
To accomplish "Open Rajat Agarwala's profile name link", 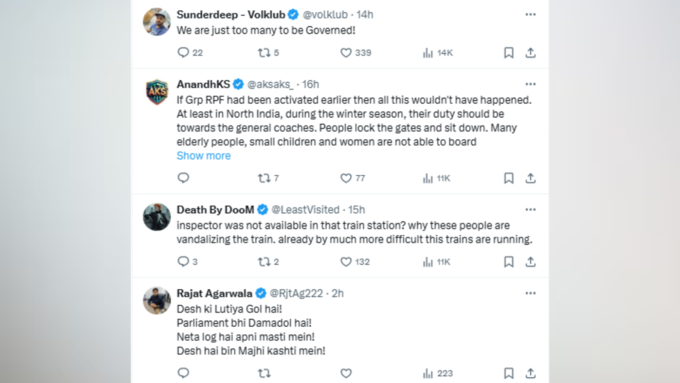I will click(214, 294).
